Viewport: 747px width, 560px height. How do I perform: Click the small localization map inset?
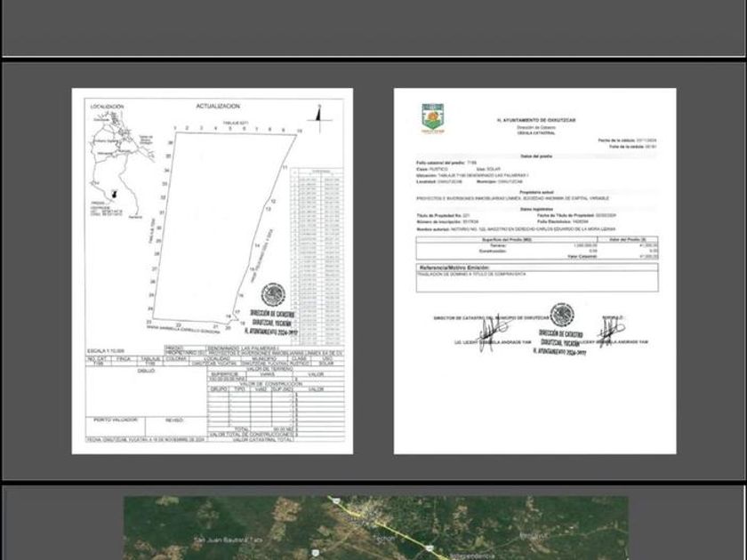click(122, 164)
